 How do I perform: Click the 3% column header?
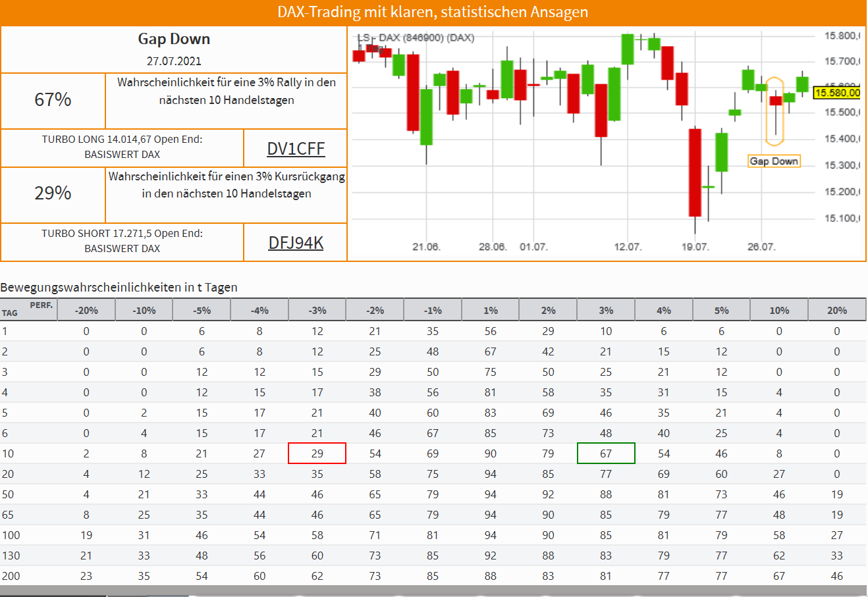606,310
